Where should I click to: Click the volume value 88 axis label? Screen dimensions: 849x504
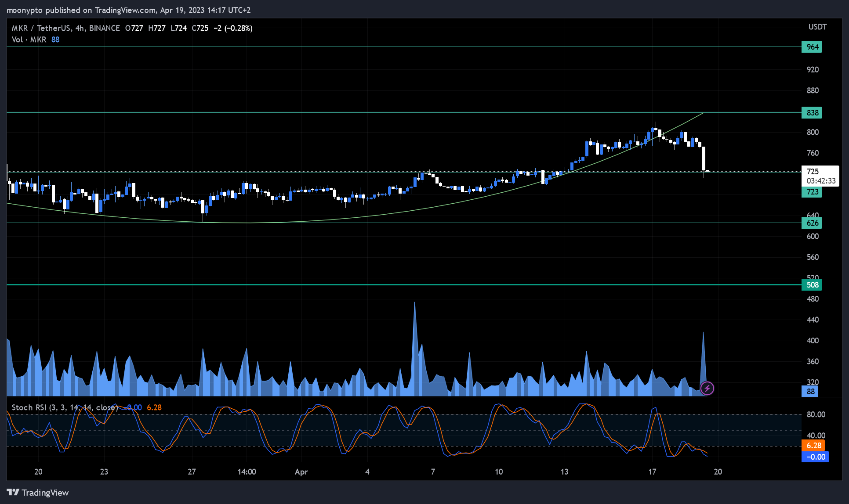pos(810,392)
